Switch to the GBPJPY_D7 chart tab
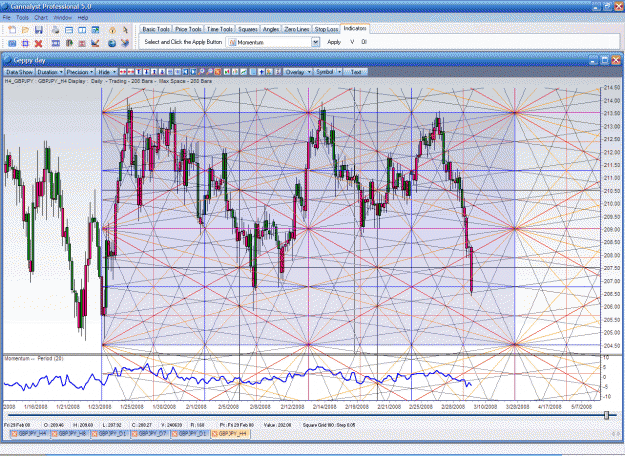Screen dimensions: 625x456 point(149,433)
